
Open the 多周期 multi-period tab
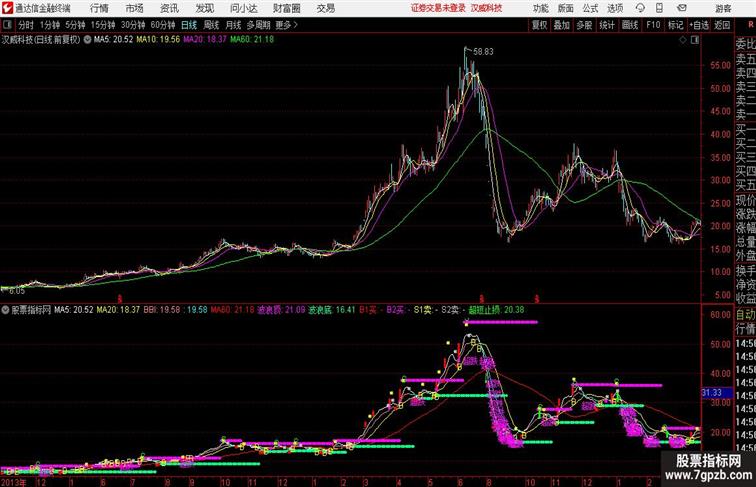258,25
